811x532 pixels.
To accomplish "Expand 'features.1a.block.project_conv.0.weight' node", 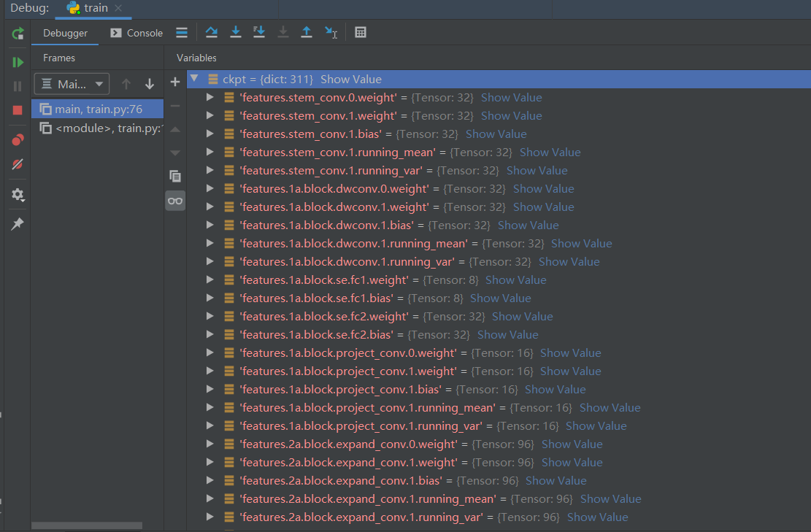I will (x=210, y=352).
